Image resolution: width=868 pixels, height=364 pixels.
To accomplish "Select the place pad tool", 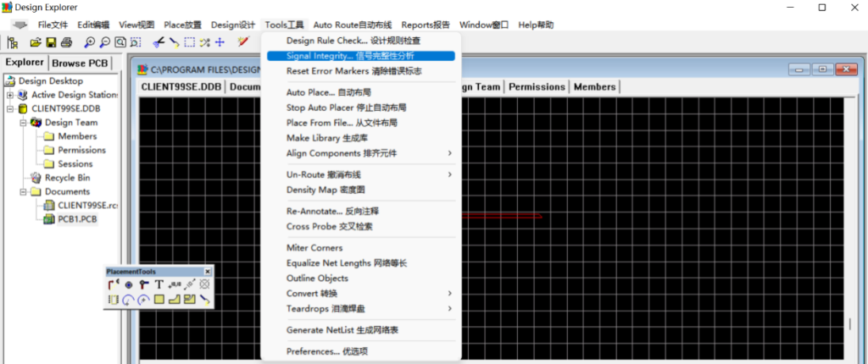I will [128, 285].
